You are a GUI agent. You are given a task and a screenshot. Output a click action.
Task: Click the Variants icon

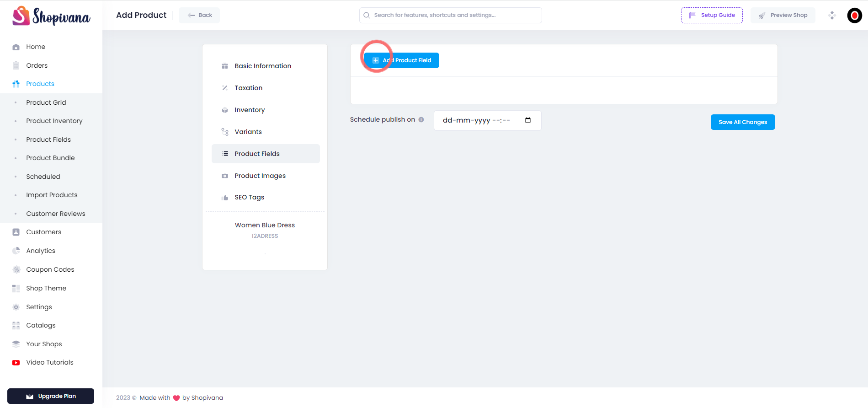pyautogui.click(x=225, y=132)
